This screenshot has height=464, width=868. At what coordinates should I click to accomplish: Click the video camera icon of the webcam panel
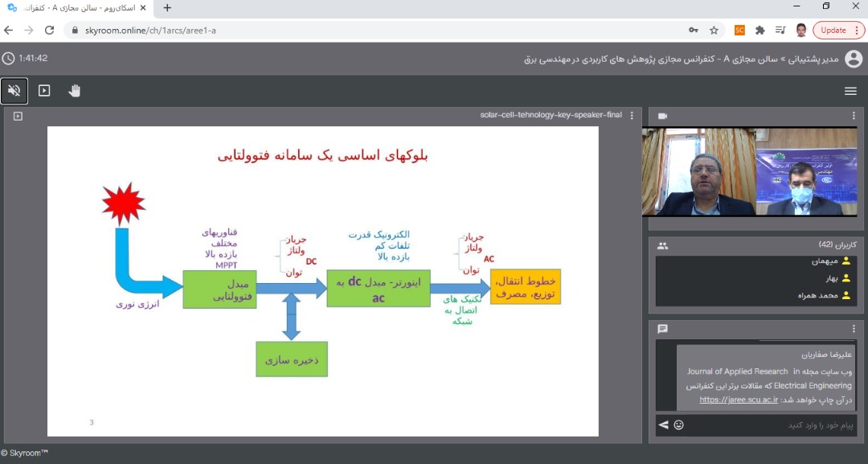coord(662,117)
